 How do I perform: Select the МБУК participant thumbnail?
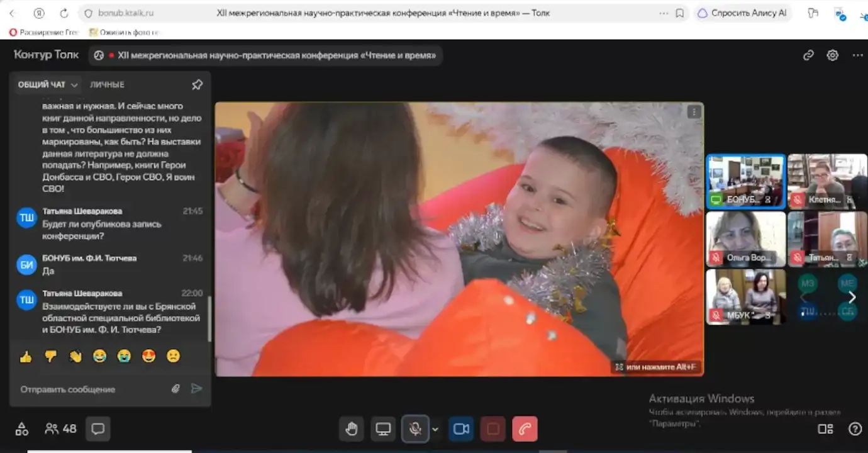click(x=745, y=297)
